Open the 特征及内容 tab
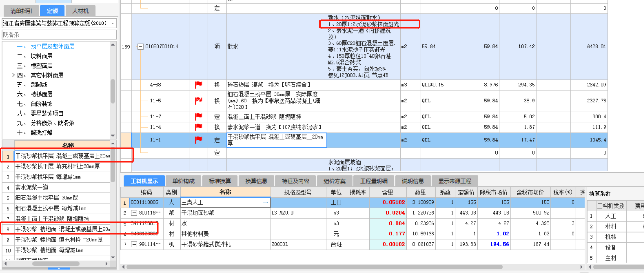The width and height of the screenshot is (644, 273). coord(295,181)
